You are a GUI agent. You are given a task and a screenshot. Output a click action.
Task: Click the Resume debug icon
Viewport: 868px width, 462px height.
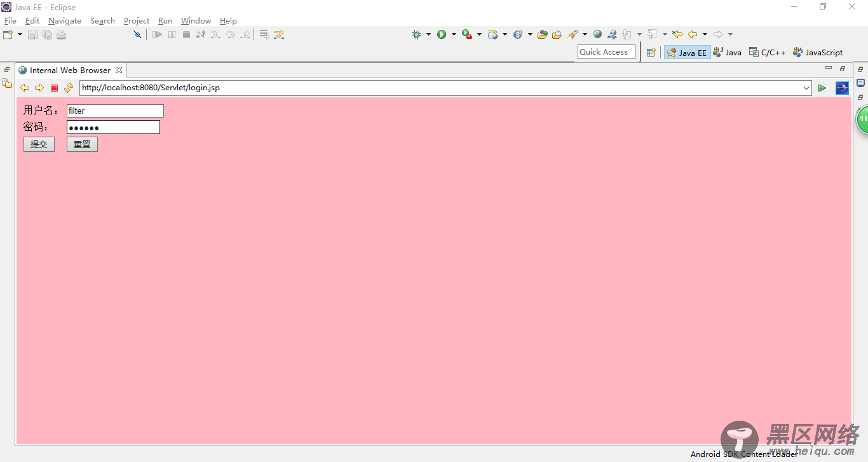point(157,34)
